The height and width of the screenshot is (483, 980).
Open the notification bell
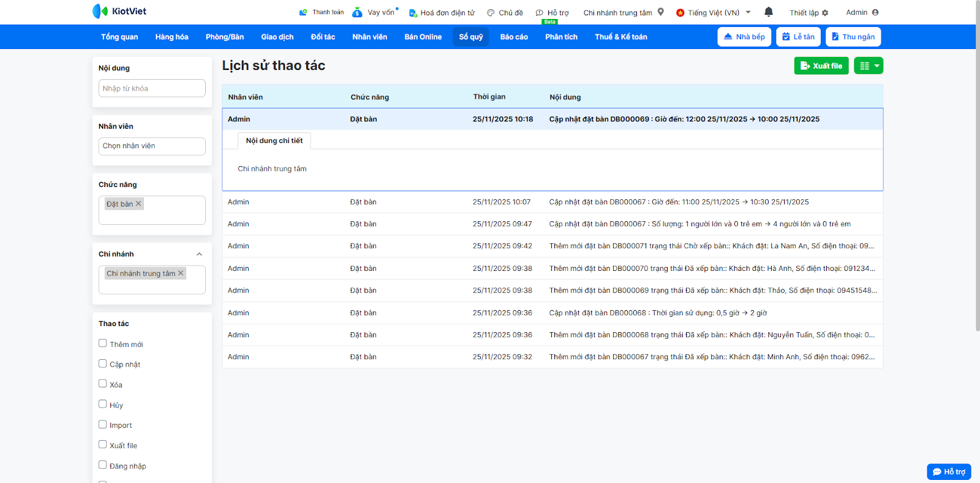(x=769, y=12)
